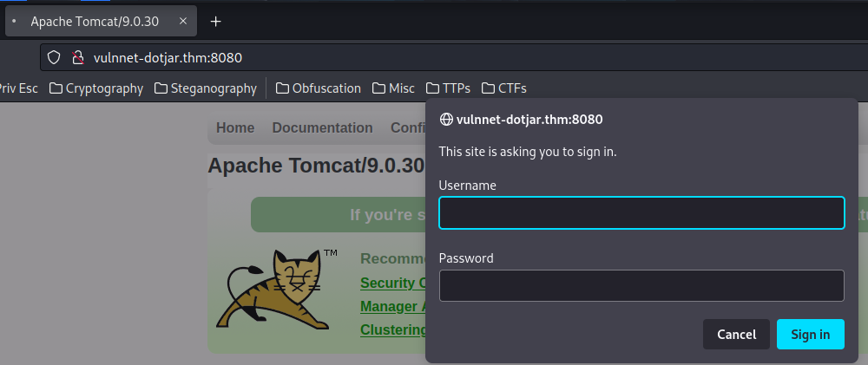
Task: Select the Apache Tomcat/9.0.30 tab
Action: pos(101,22)
